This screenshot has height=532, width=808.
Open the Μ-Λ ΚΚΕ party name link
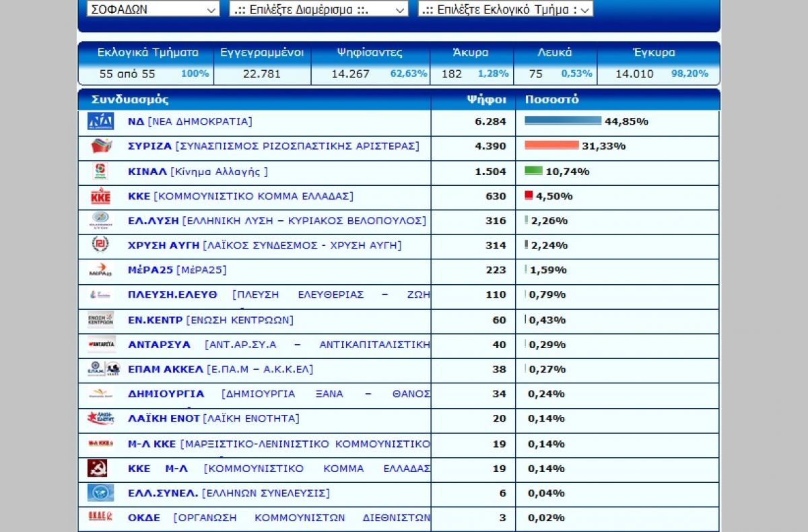pos(279,444)
